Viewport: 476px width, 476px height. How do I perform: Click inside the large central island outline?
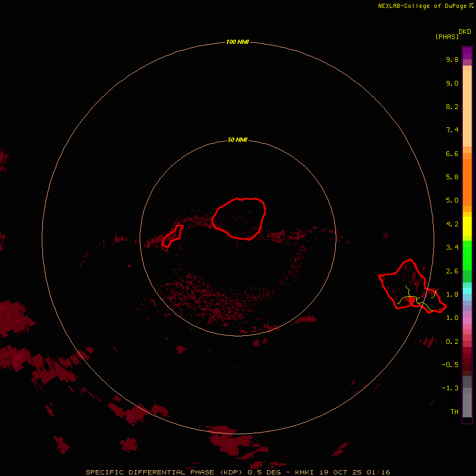(239, 218)
